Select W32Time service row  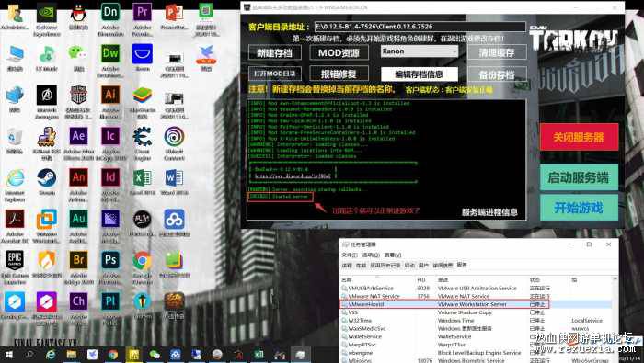[477, 321]
